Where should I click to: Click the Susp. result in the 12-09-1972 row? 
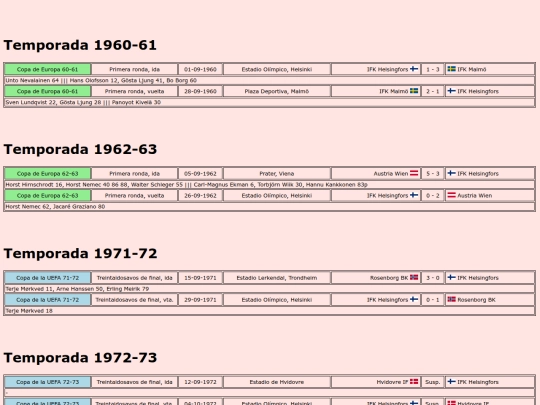(x=433, y=382)
